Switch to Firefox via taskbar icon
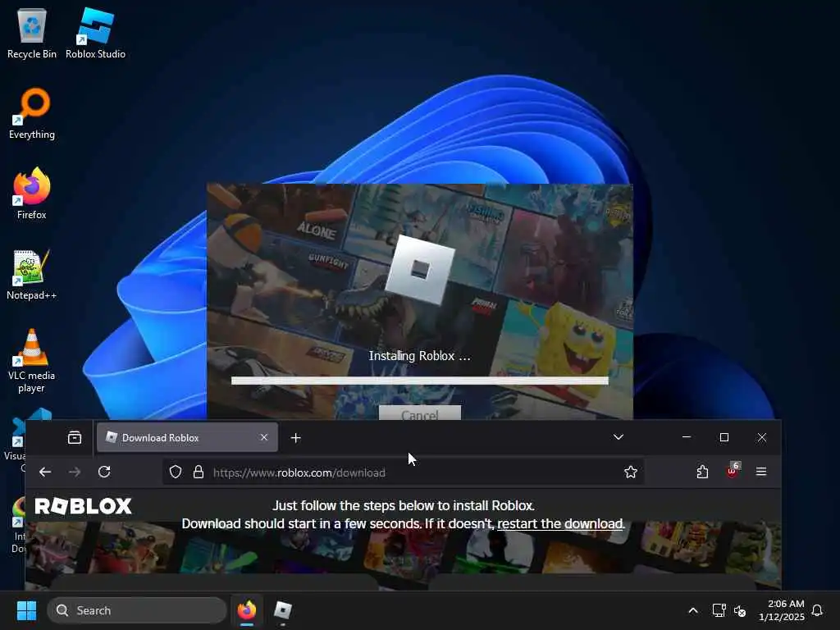840x630 pixels. pyautogui.click(x=247, y=610)
